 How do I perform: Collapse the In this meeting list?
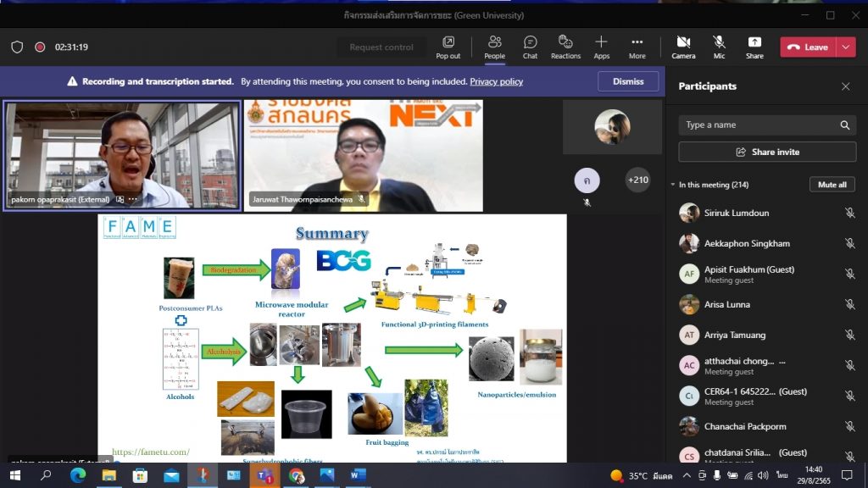(x=673, y=185)
